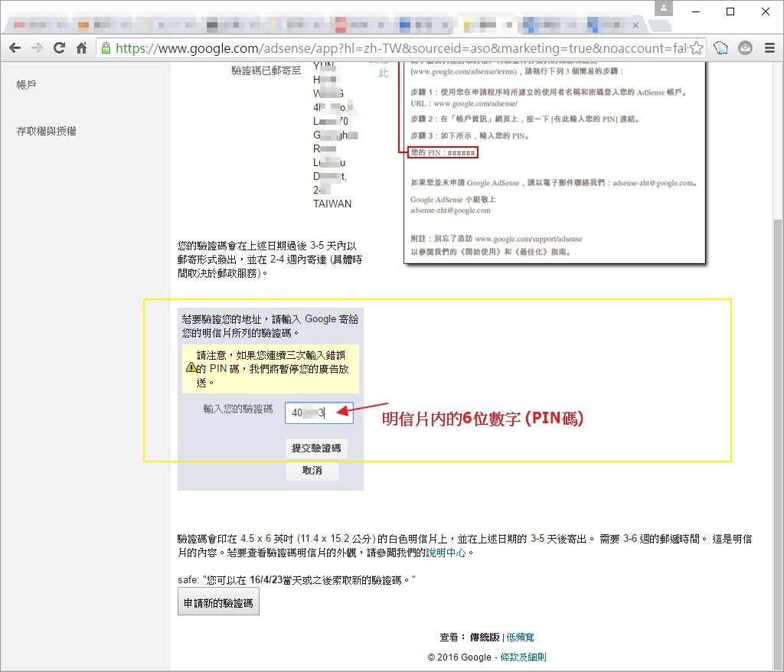This screenshot has height=672, width=784.
Task: Click the address bar URL
Action: tap(401, 48)
